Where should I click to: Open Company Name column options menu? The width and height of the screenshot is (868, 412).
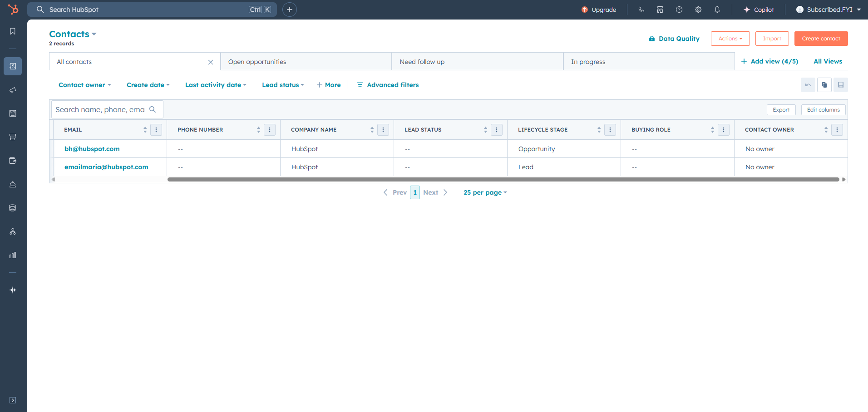[x=383, y=130]
